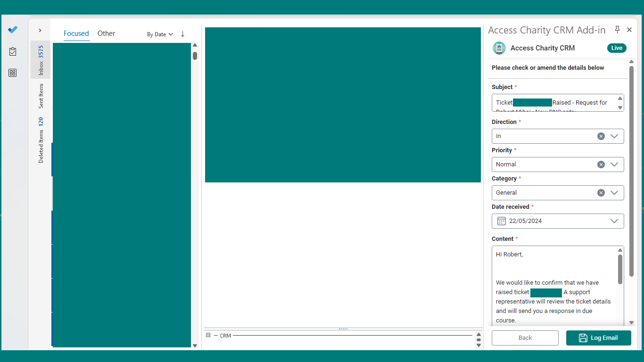Switch to the Focused tab

[76, 33]
